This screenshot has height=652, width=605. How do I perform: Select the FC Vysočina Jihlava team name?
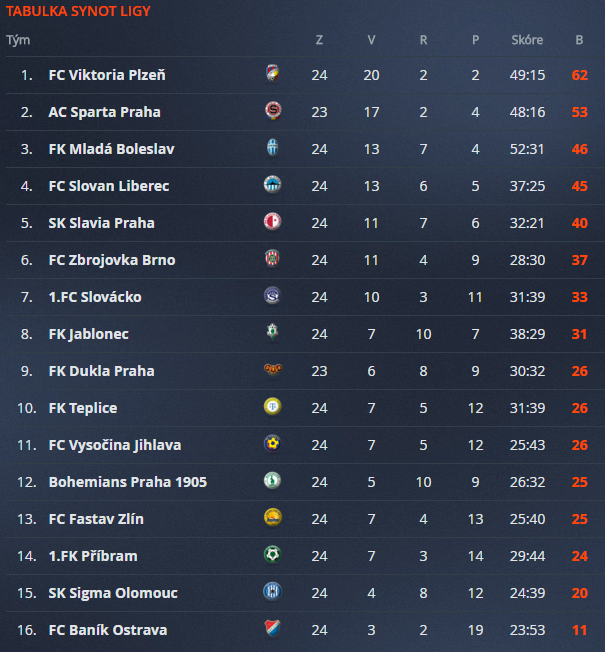click(115, 445)
